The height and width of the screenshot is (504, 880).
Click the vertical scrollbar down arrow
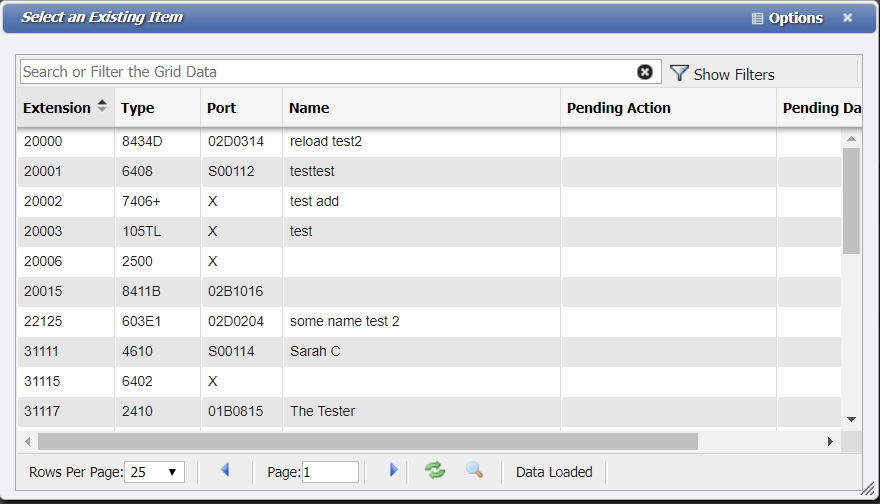(851, 419)
